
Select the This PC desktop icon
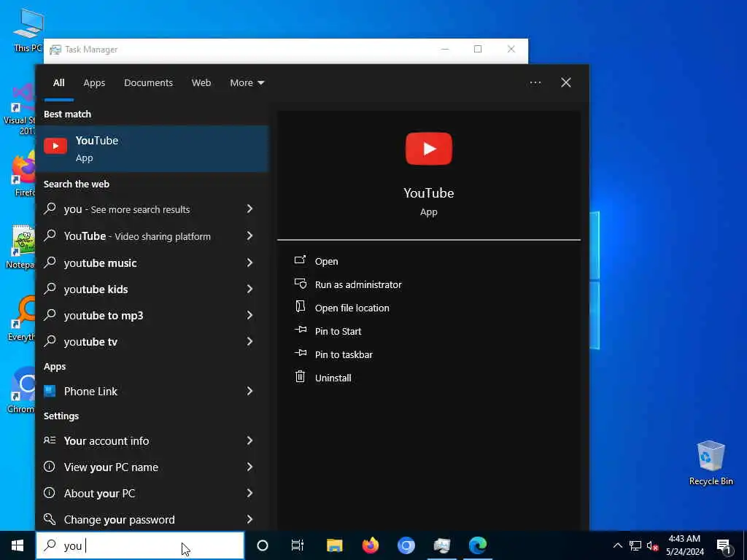pyautogui.click(x=28, y=30)
